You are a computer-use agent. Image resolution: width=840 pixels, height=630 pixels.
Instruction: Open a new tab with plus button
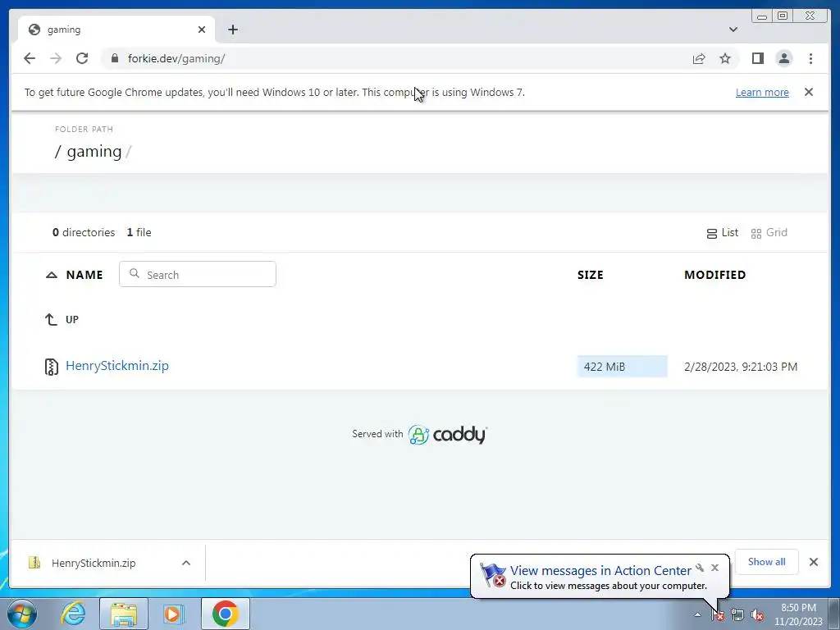232,30
